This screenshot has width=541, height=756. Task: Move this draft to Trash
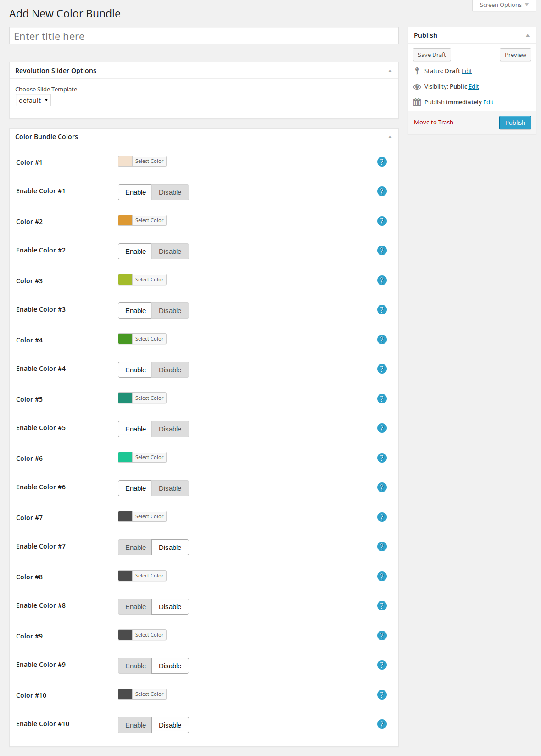coord(434,123)
